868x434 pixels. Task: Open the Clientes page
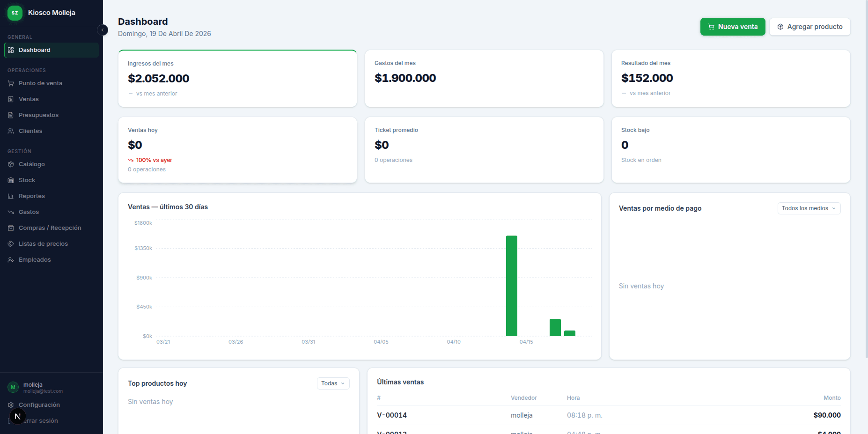(51, 131)
